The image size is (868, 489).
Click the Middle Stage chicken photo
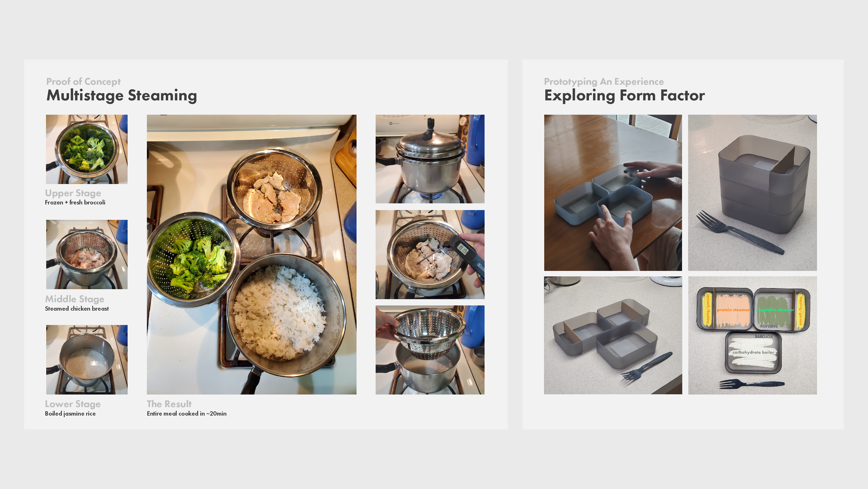coord(87,254)
